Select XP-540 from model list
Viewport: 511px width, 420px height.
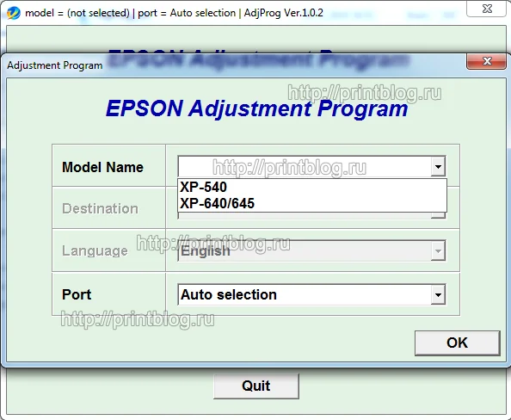[x=312, y=187]
